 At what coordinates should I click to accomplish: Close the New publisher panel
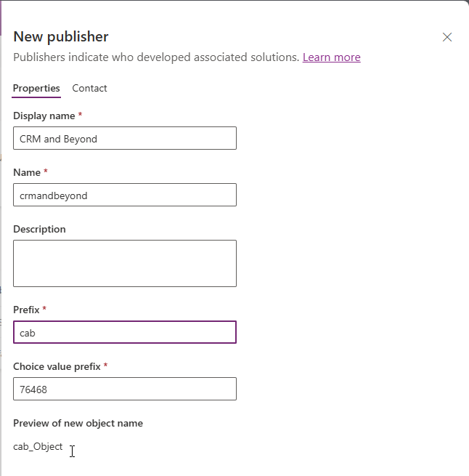(446, 37)
